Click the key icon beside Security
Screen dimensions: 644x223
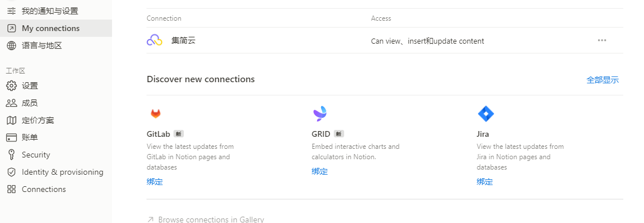pos(11,155)
